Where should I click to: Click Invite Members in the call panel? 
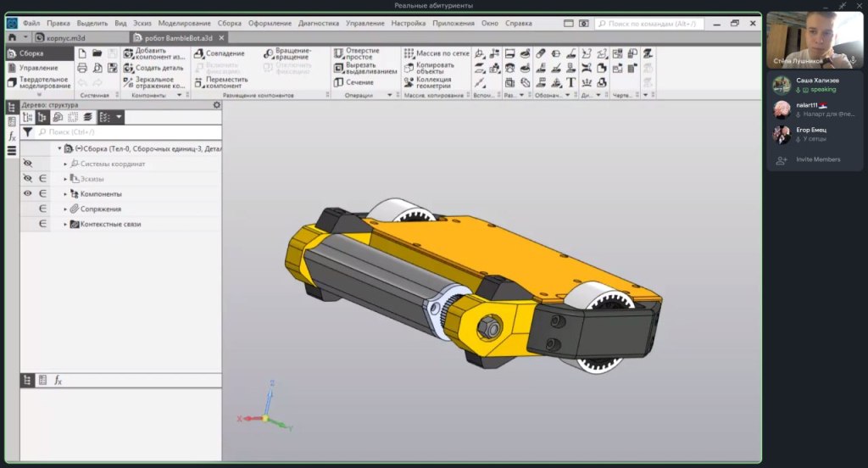click(817, 159)
